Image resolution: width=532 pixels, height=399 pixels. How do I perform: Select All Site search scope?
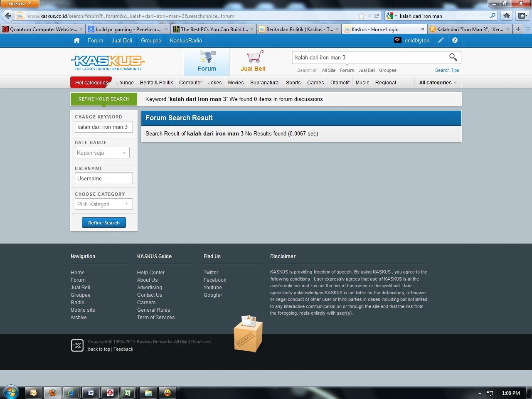coord(328,70)
